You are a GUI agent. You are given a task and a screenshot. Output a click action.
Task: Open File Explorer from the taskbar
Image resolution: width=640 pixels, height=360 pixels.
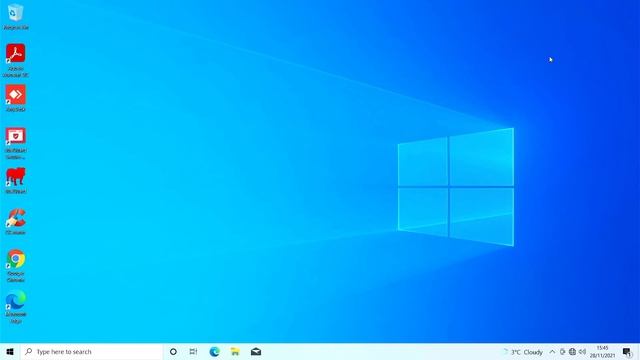click(235, 351)
